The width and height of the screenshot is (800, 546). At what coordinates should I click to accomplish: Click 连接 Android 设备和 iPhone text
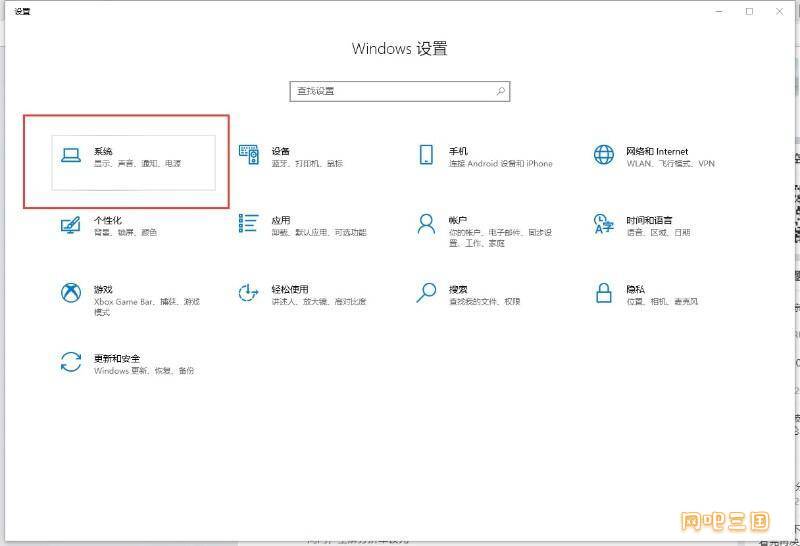(501, 163)
